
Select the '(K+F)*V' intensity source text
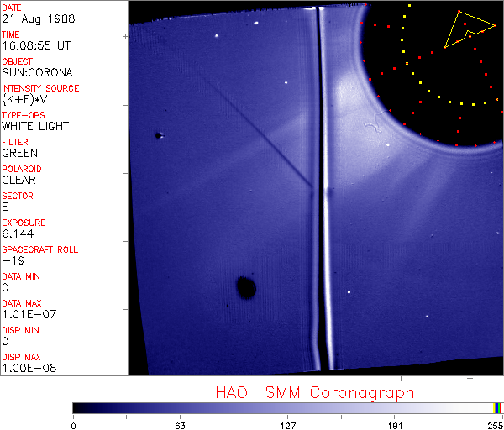pos(26,99)
